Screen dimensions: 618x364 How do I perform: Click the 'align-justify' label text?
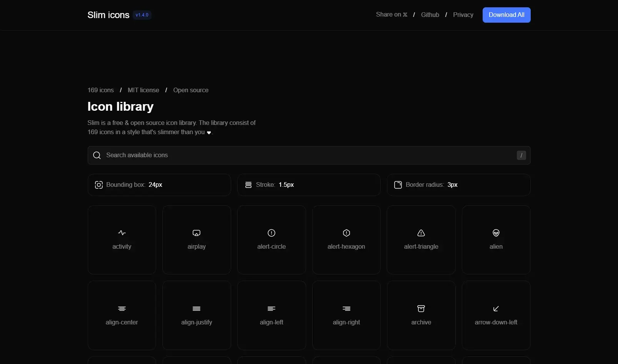(197, 322)
